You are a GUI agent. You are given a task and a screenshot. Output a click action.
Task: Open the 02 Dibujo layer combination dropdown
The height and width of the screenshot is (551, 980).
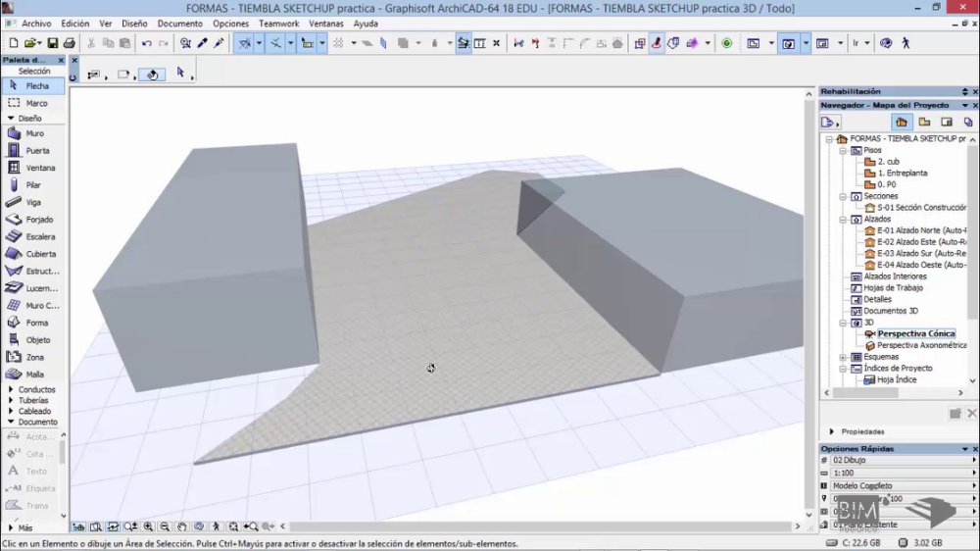tap(903, 460)
